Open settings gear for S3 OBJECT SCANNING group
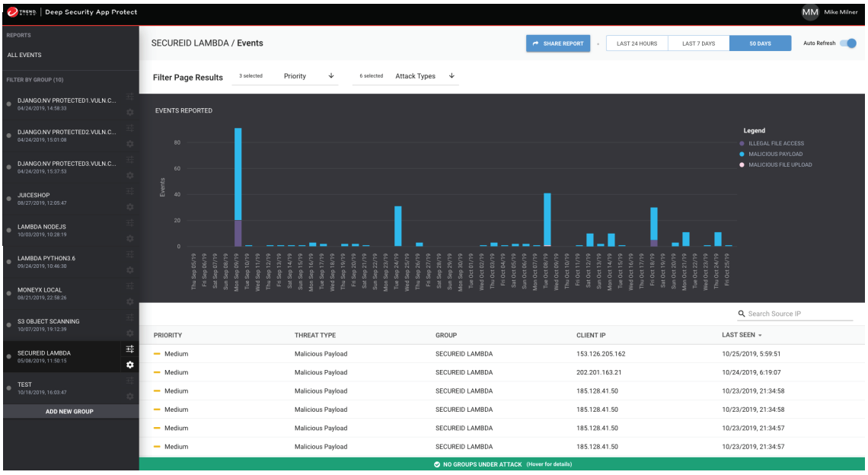This screenshot has width=868, height=475. pyautogui.click(x=130, y=333)
